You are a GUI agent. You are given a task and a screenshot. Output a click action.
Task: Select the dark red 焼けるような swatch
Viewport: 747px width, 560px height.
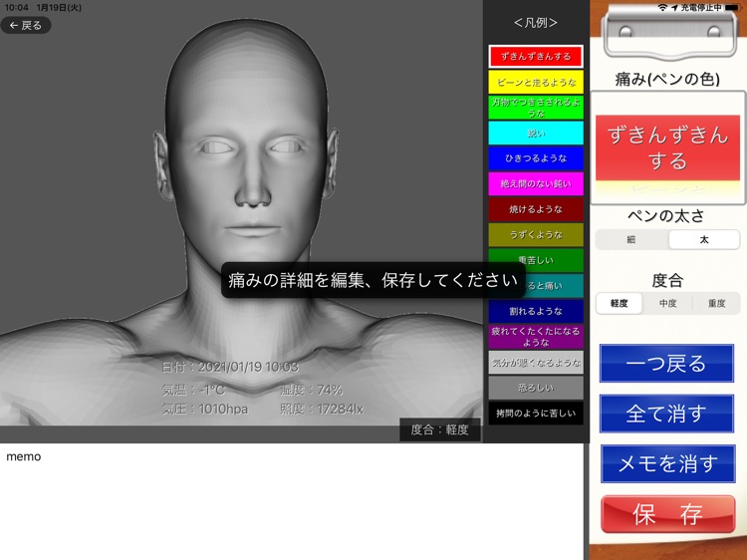point(536,209)
